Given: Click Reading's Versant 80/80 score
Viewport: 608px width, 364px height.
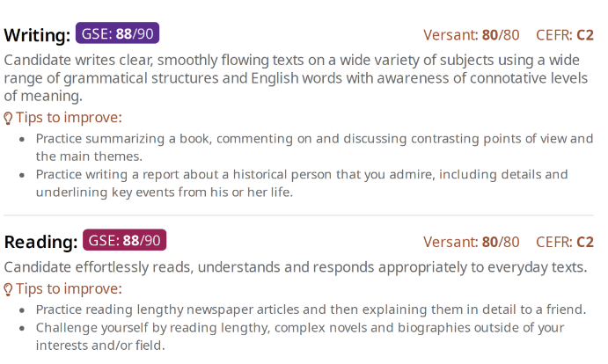Looking at the screenshot, I should (x=471, y=242).
